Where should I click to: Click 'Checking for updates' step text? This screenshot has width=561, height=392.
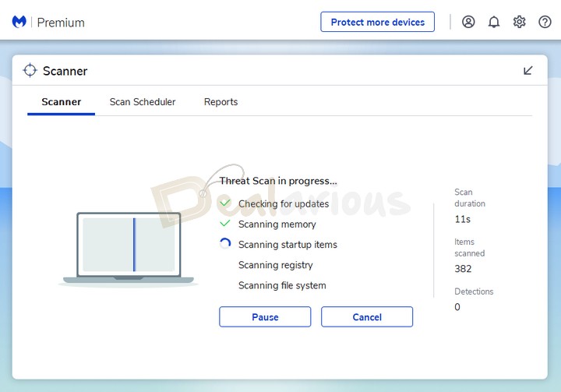(284, 203)
